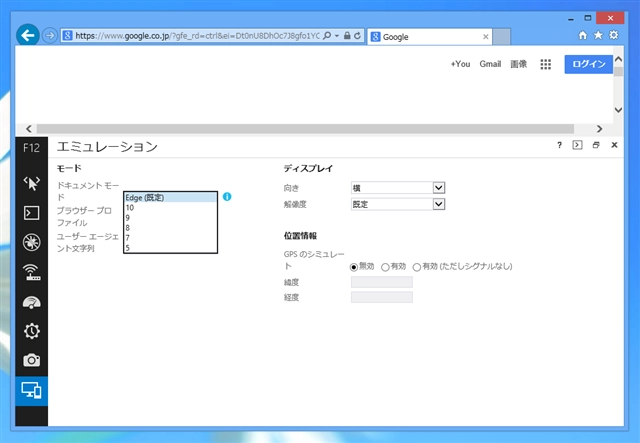Click the browser Back arrow button
This screenshot has width=640, height=443.
[28, 36]
